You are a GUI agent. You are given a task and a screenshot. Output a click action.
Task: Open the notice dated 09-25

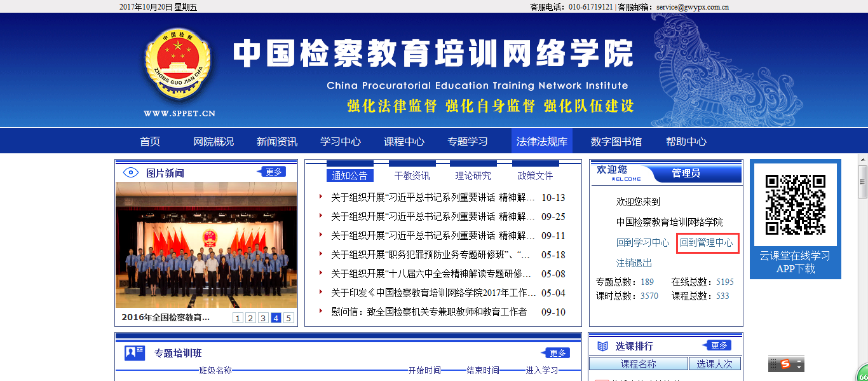point(433,217)
